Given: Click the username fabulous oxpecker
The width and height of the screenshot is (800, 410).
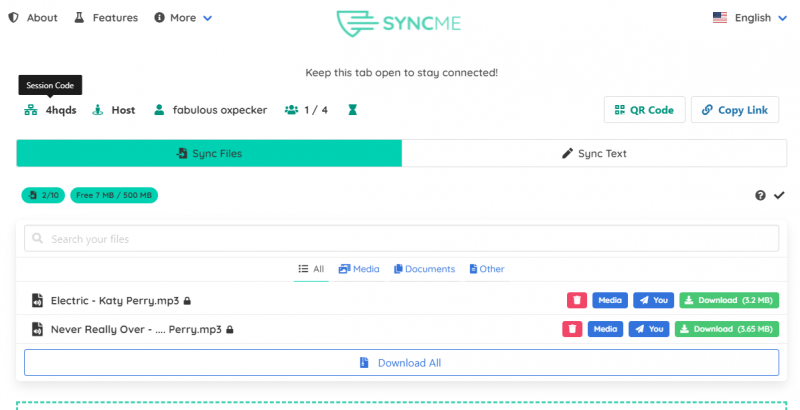Looking at the screenshot, I should point(220,110).
